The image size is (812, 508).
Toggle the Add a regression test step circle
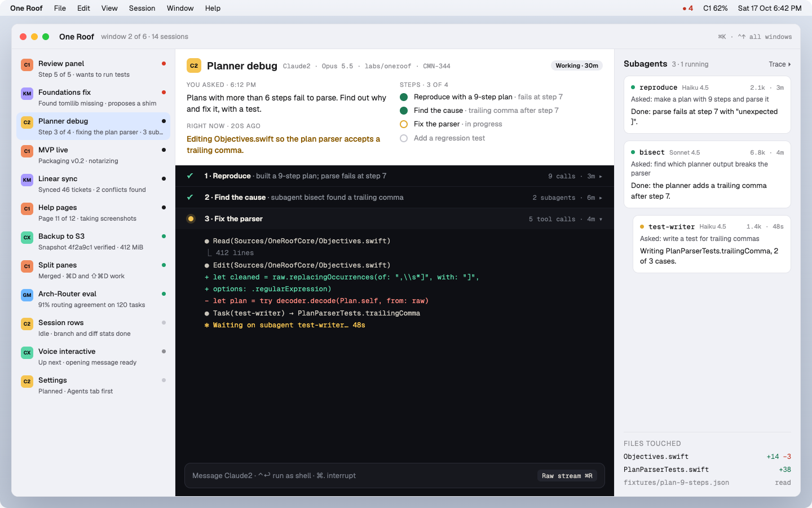pos(404,138)
